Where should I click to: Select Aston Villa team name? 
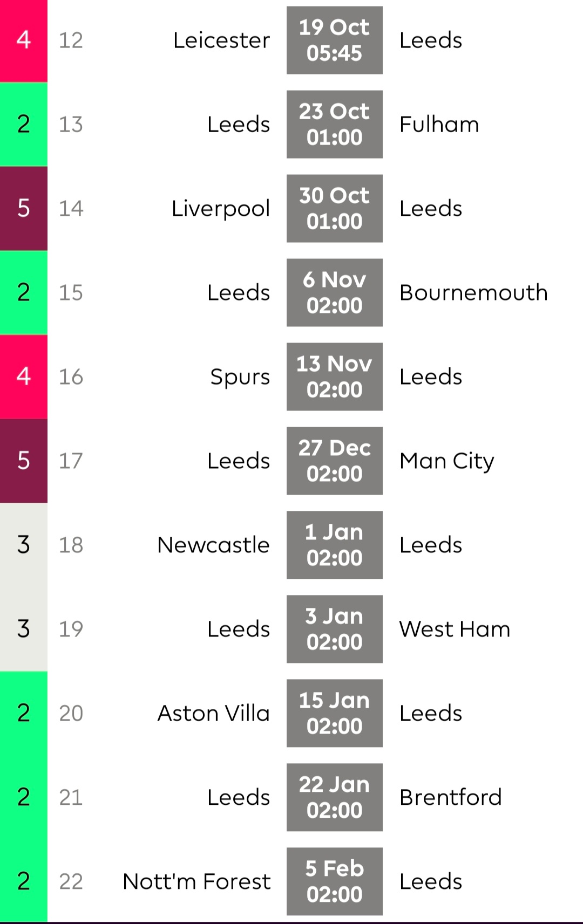213,714
